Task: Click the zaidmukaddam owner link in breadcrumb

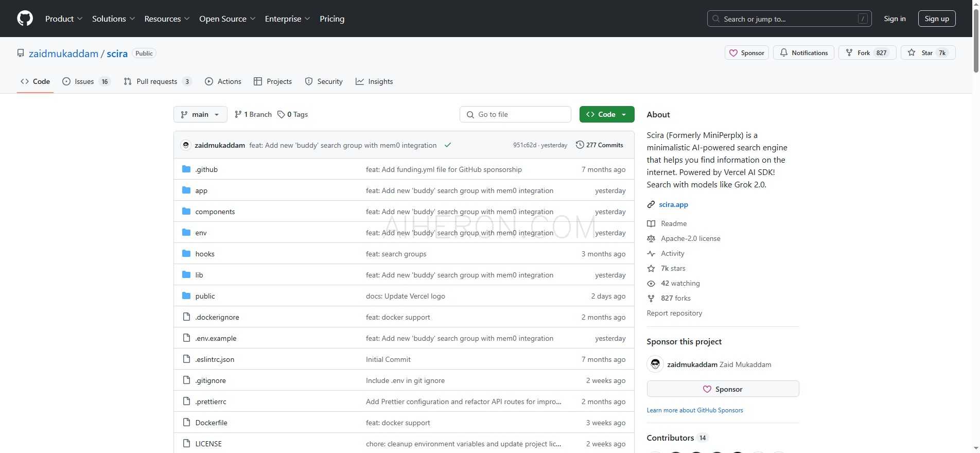Action: pos(63,54)
